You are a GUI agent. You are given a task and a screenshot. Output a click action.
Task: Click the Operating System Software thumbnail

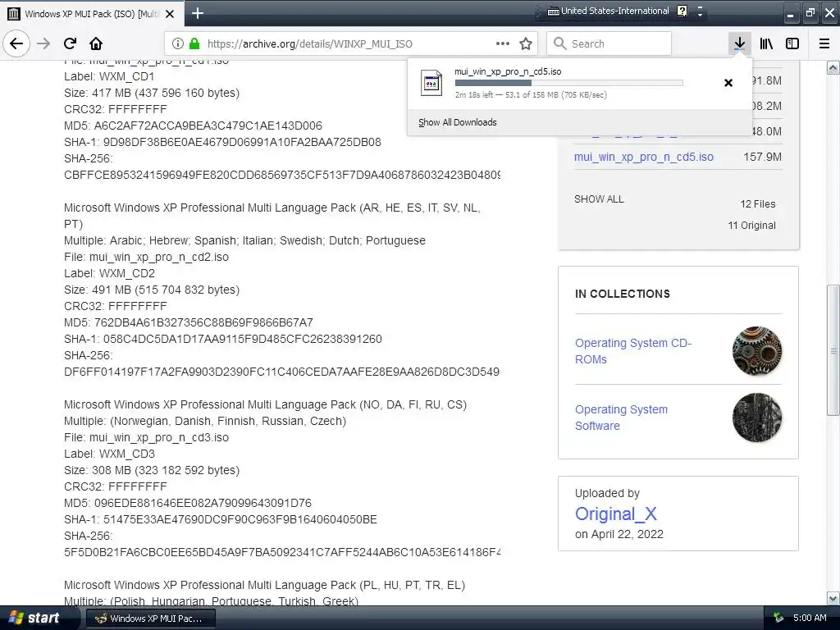[757, 418]
